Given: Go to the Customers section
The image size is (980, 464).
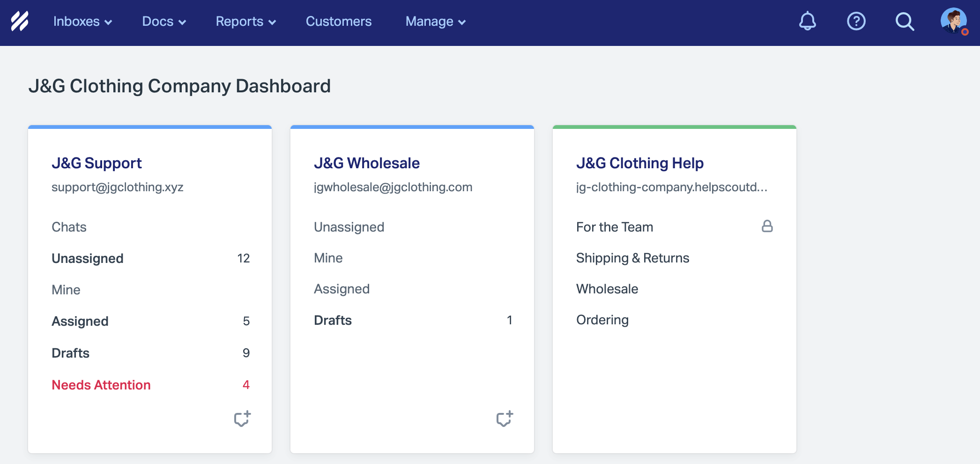Looking at the screenshot, I should click(338, 21).
